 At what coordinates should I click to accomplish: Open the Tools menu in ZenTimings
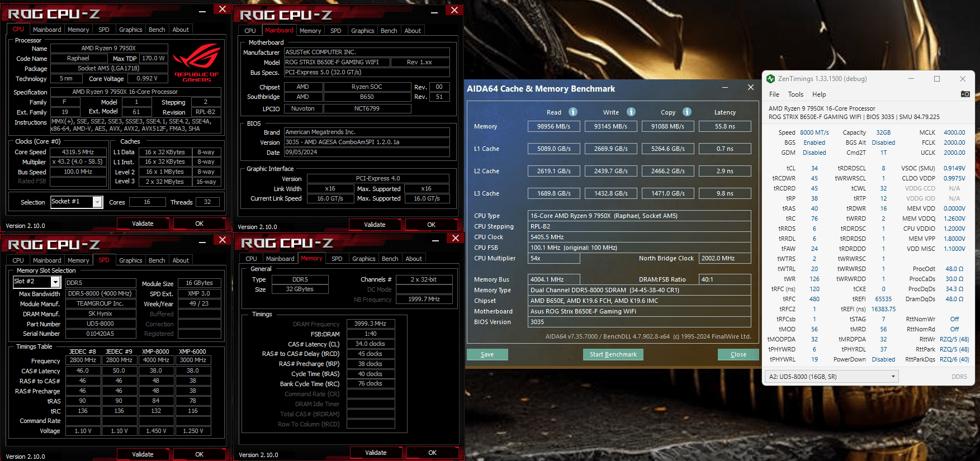tap(796, 94)
